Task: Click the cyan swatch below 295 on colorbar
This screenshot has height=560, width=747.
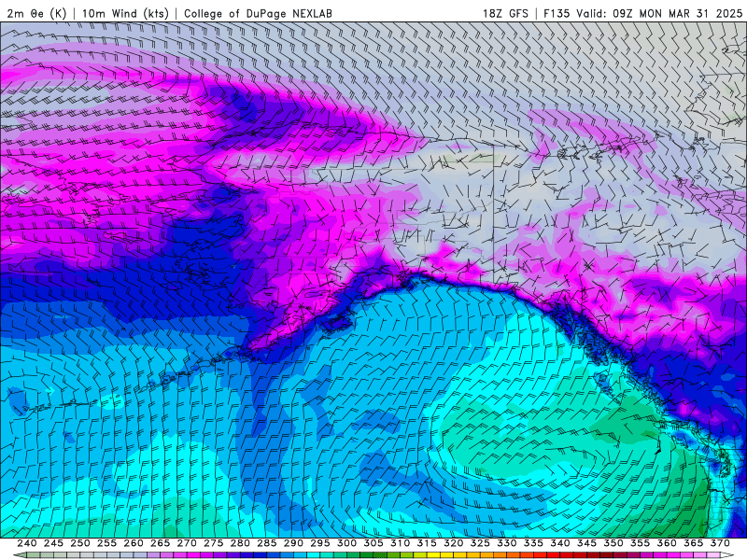Action: coord(314,556)
